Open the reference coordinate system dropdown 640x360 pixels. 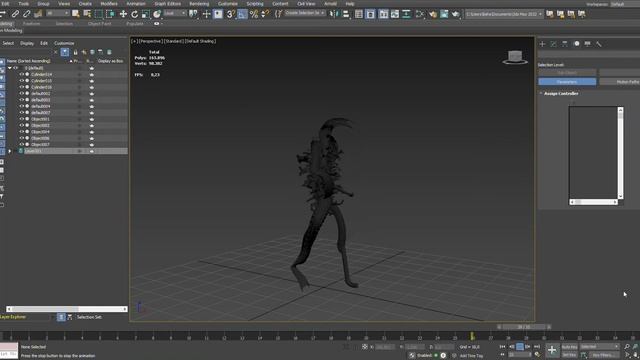(175, 13)
